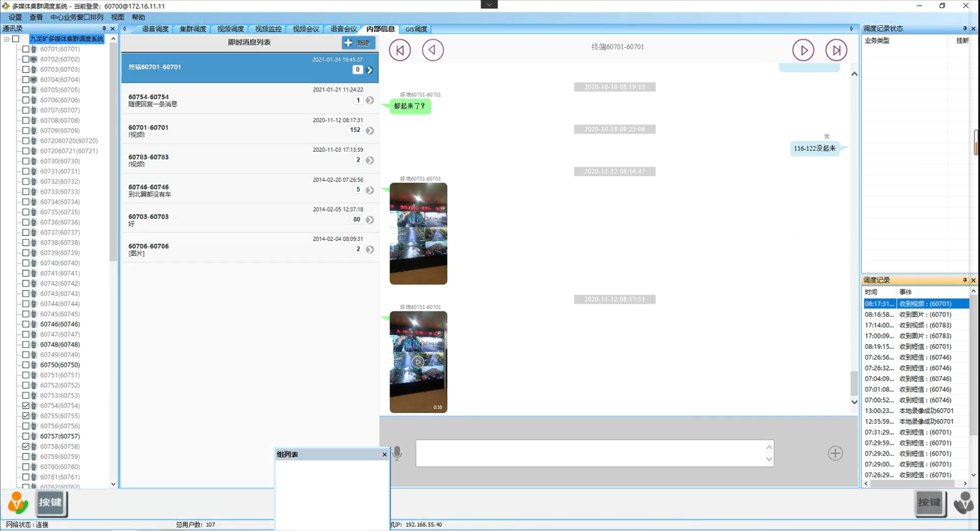Collapse the 九龙矿多媒体集群调度系统 tree node
This screenshot has width=980, height=531.
6,39
